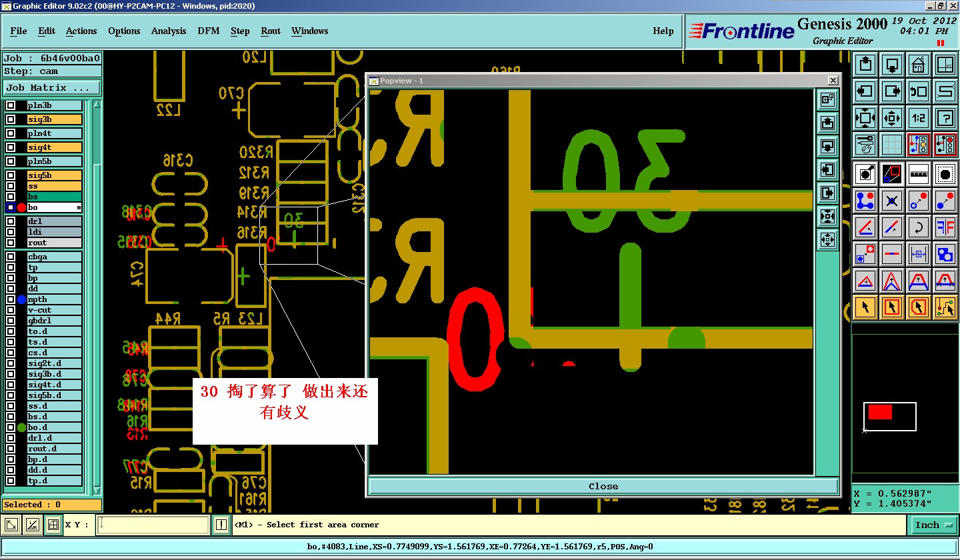The width and height of the screenshot is (960, 560).
Task: Click the top icon in Popview sidebar
Action: tap(827, 100)
